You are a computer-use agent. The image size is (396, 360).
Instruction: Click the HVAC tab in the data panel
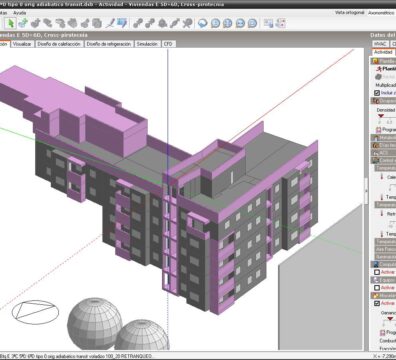(x=380, y=44)
